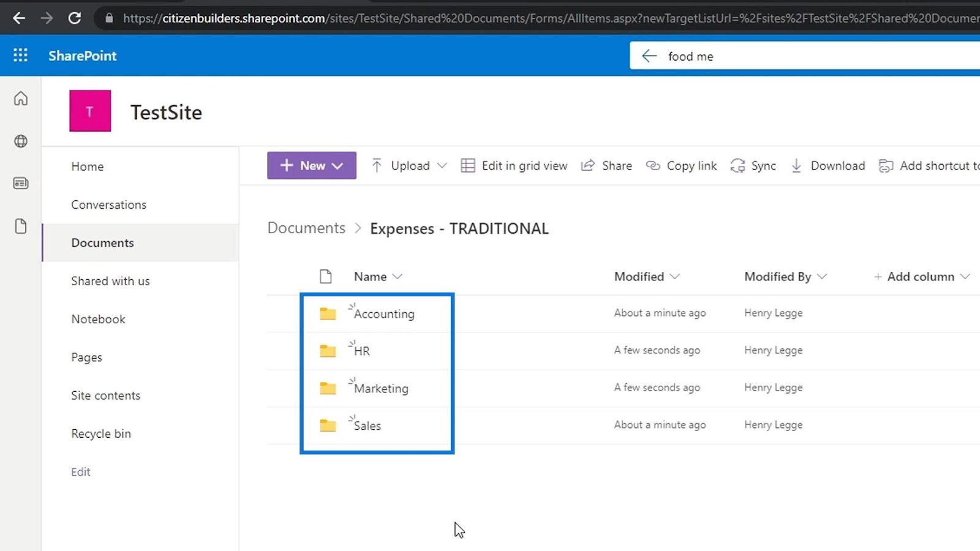The width and height of the screenshot is (980, 551).
Task: Expand the Upload dropdown menu
Action: pos(442,166)
